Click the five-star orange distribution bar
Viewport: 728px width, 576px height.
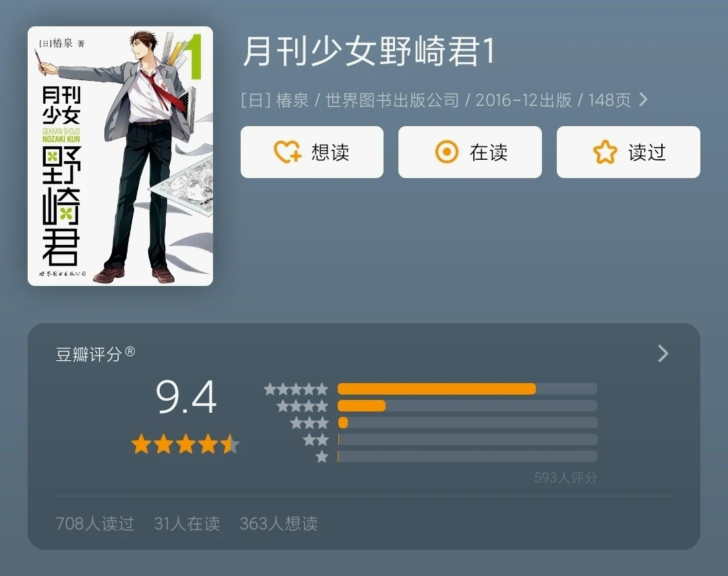[436, 388]
